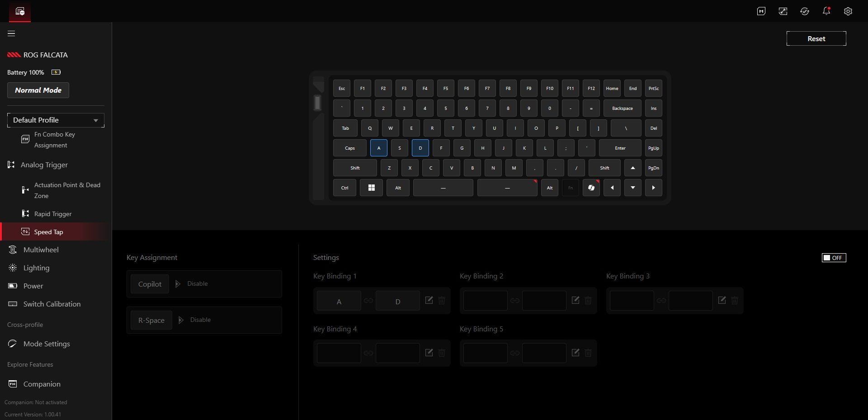Click the up arrow key on keyboard layout
Viewport: 868px width, 420px height.
[x=633, y=168]
